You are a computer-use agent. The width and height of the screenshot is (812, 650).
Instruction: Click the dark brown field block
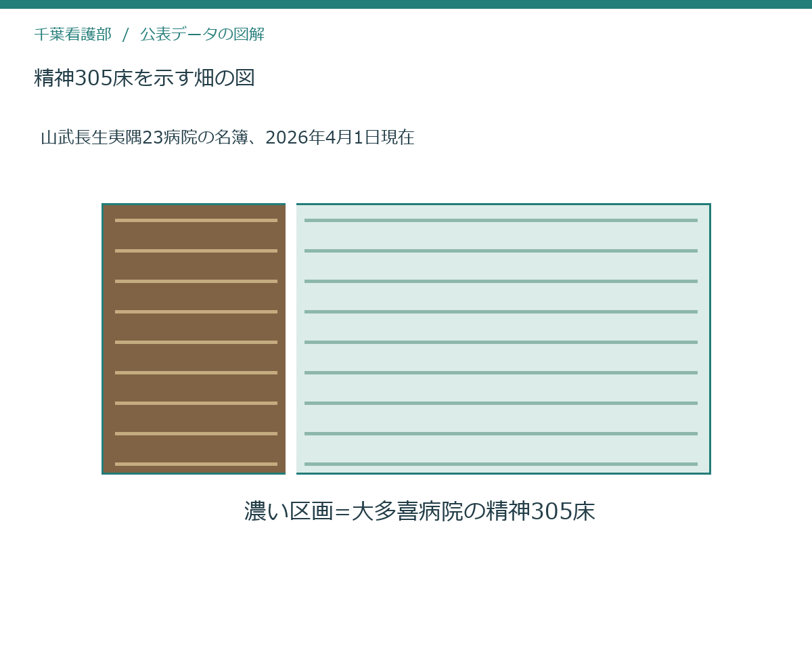click(194, 339)
